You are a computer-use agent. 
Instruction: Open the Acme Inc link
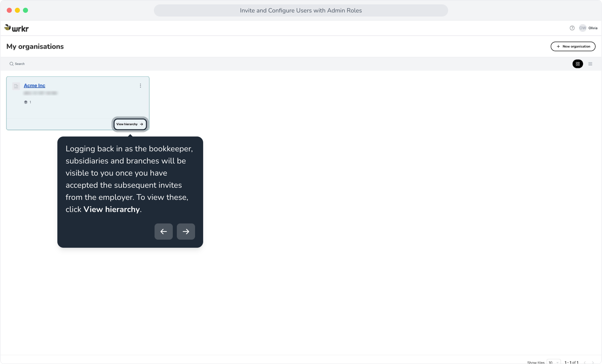tap(34, 86)
